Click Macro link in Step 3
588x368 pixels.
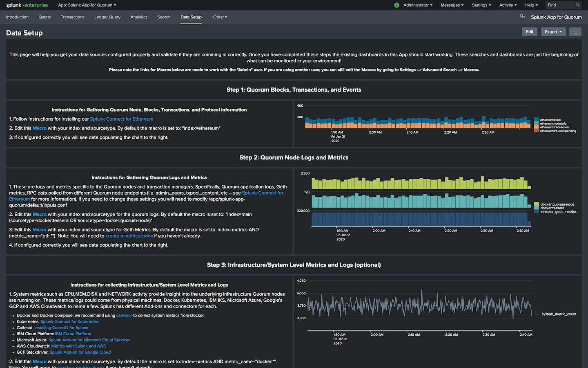(40, 361)
